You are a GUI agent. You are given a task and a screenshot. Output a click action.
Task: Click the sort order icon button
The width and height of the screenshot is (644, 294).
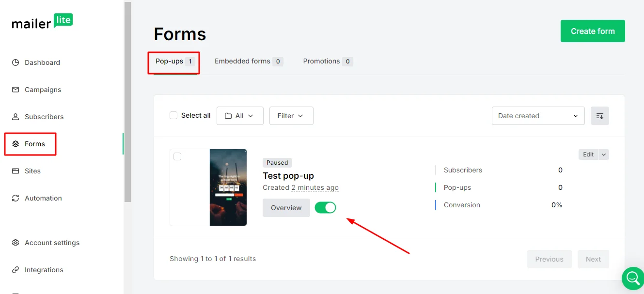[600, 116]
